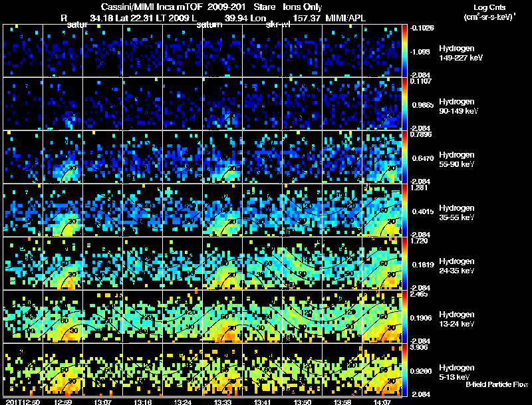Select the 35-55 keV image panel above 13:50

pyautogui.click(x=303, y=209)
